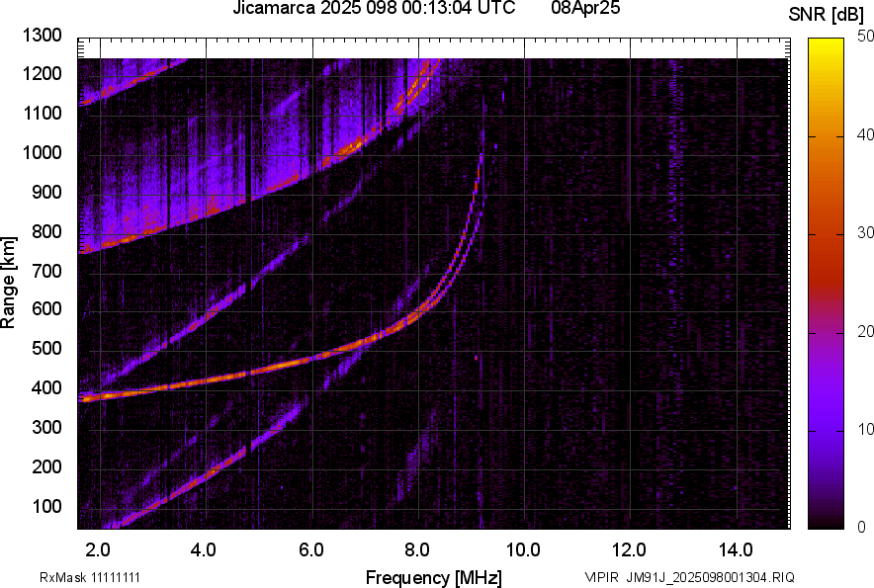Click the range tick label 800
874x588 pixels.
click(46, 230)
